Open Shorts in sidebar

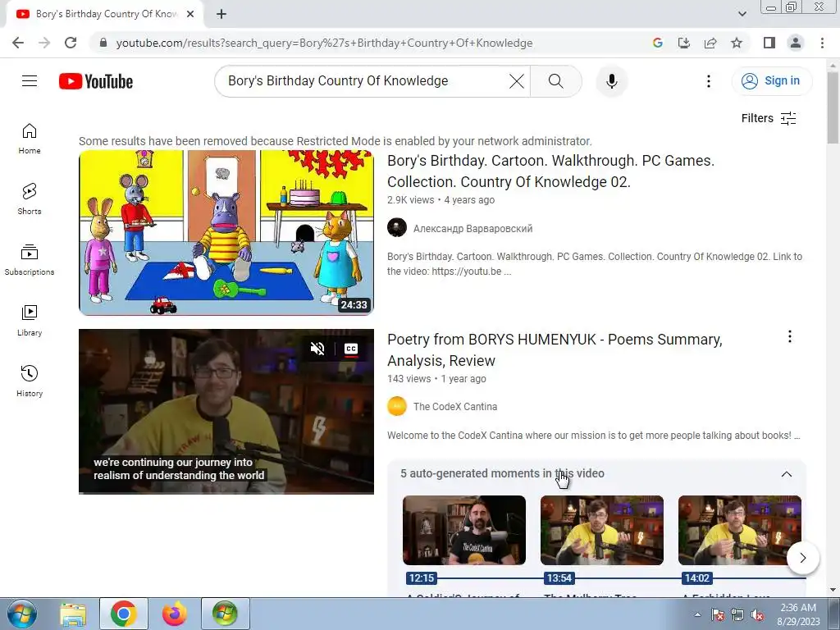(x=30, y=199)
